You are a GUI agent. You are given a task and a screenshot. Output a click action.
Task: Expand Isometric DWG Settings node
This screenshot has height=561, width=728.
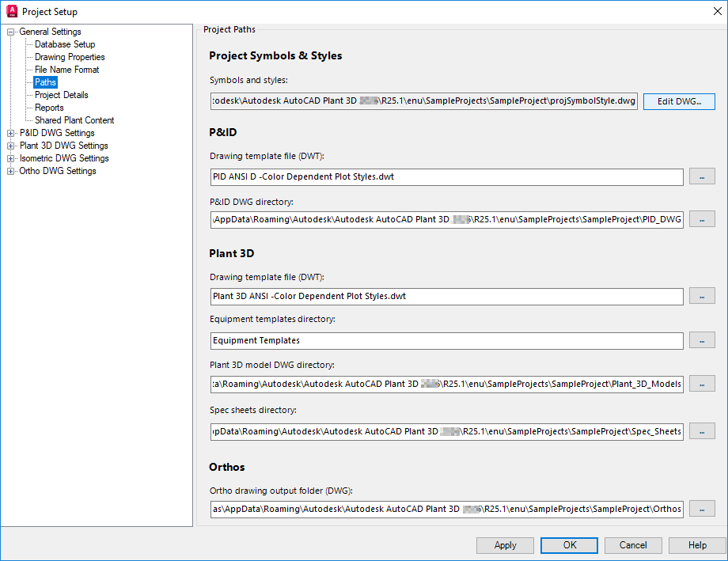pyautogui.click(x=11, y=158)
